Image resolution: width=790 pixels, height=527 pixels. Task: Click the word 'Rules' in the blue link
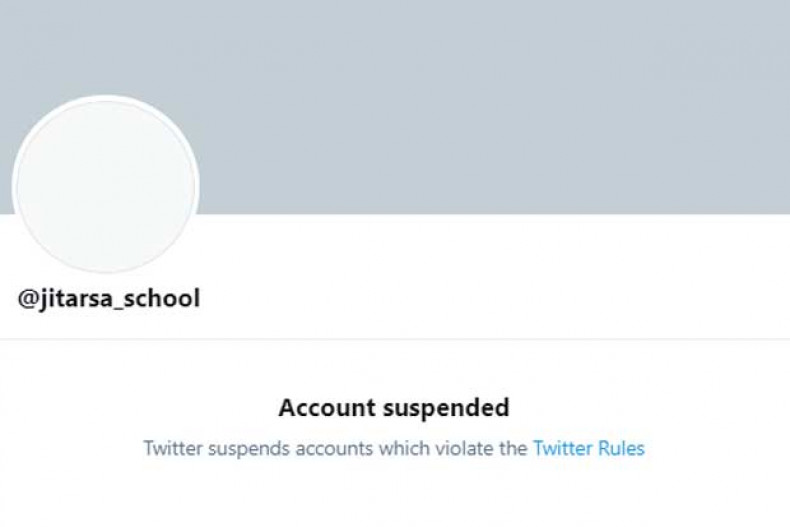622,448
